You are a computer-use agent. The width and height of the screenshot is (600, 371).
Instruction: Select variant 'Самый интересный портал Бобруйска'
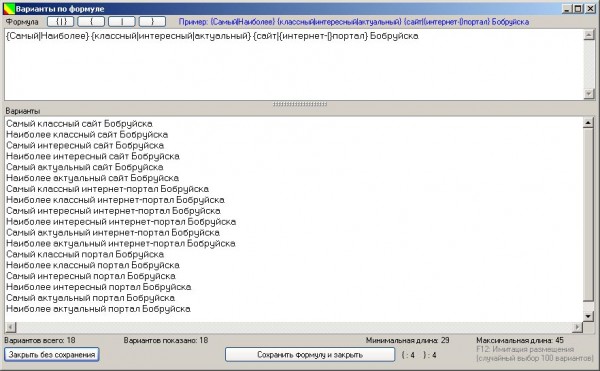point(91,276)
